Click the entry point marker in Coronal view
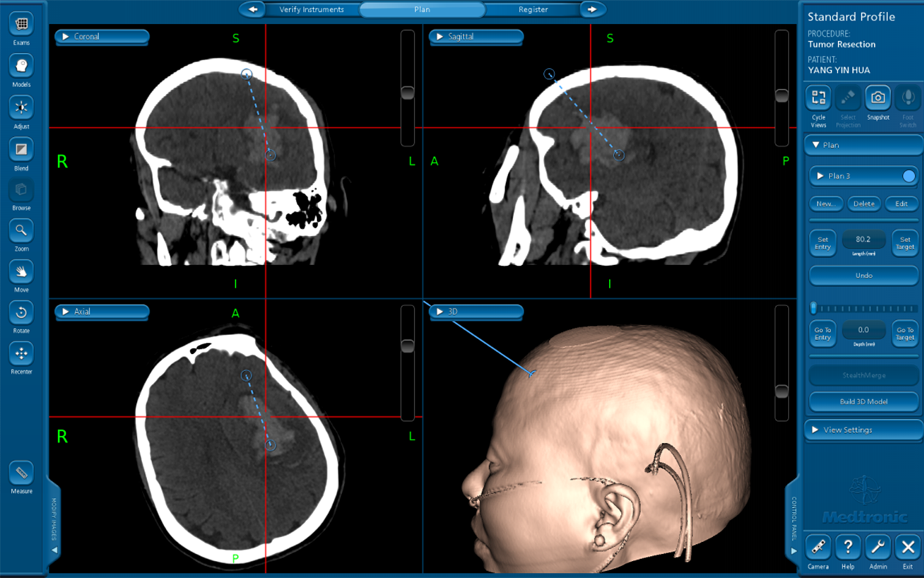This screenshot has width=924, height=578. tap(247, 73)
